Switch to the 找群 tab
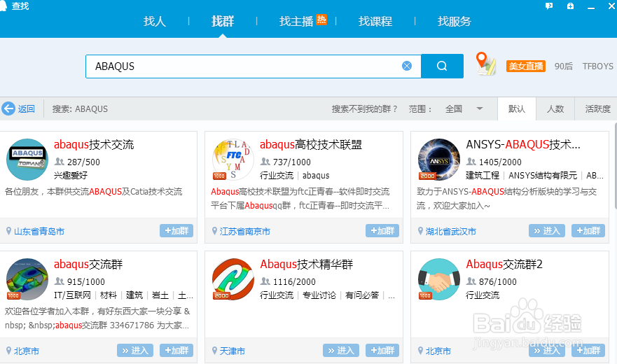Viewport: 617px width, 364px height. click(223, 21)
